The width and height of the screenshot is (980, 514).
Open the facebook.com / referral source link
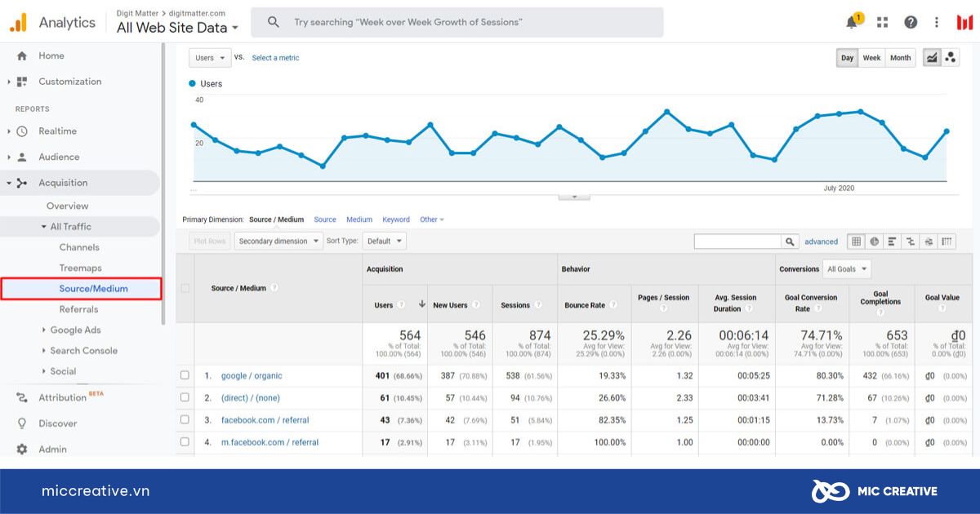[265, 420]
